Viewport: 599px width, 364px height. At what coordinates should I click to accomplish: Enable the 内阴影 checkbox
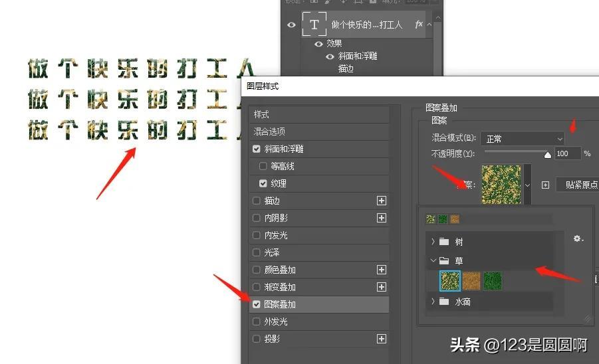(257, 218)
